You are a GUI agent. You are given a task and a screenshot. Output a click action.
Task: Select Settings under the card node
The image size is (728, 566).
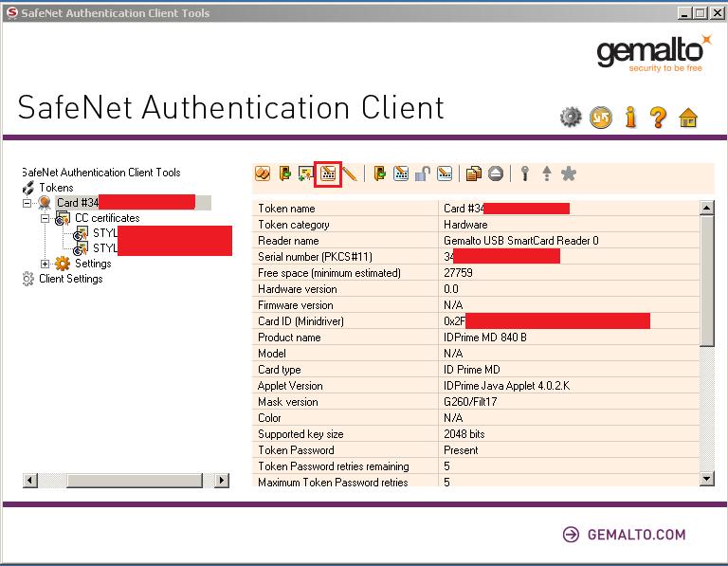pos(93,264)
